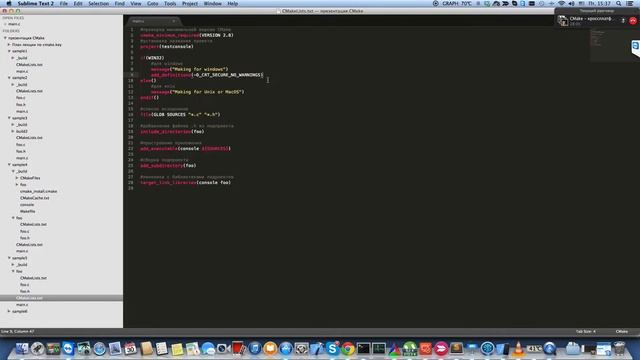The image size is (640, 360).
Task: Open Makefile in sample4 _build
Action: [x=28, y=211]
